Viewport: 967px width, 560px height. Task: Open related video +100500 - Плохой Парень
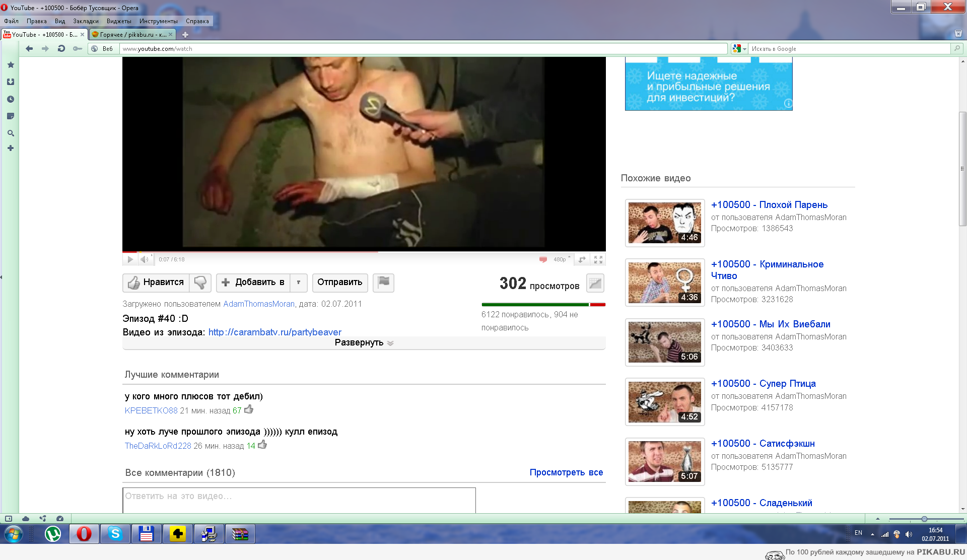tap(769, 204)
